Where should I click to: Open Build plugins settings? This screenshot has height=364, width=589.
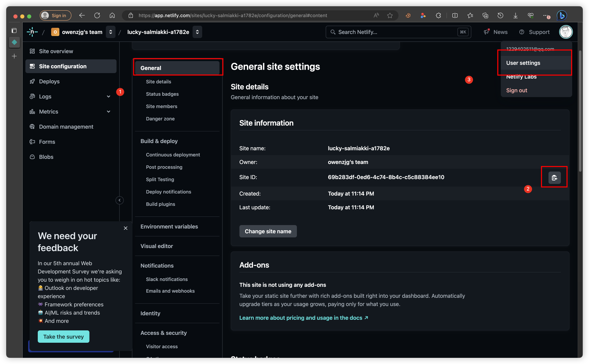160,204
